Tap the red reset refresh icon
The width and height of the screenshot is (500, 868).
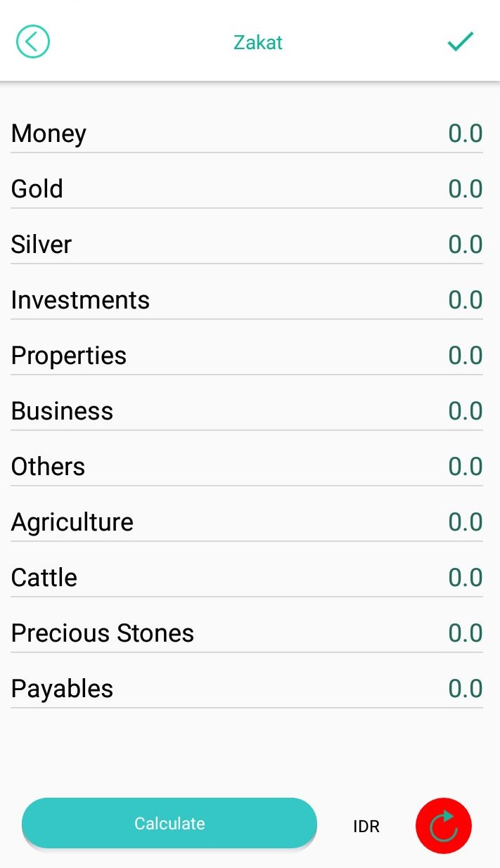tap(444, 826)
